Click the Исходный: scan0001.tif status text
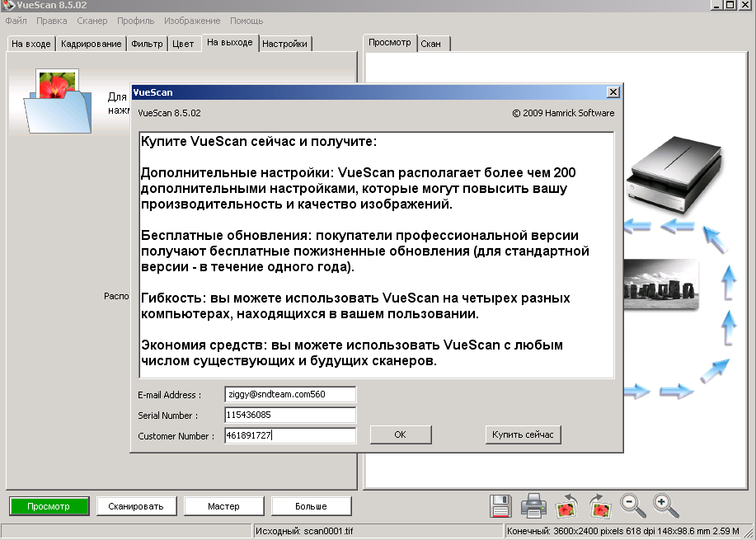This screenshot has height=540, width=756. [x=304, y=531]
